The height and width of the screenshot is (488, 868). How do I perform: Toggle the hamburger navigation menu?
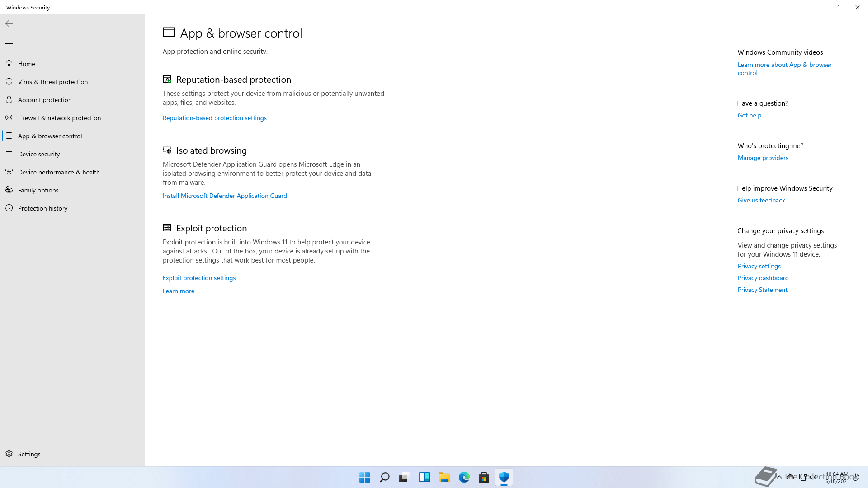(9, 42)
